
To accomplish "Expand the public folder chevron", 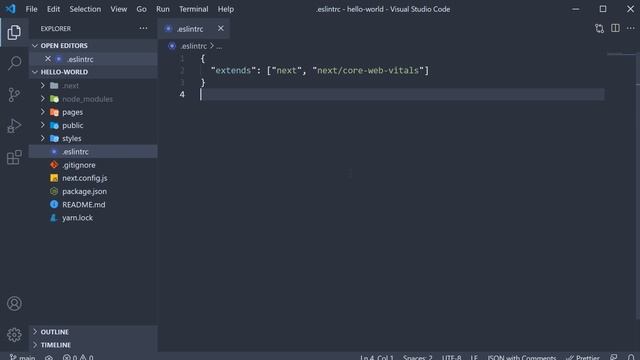I will 42,125.
